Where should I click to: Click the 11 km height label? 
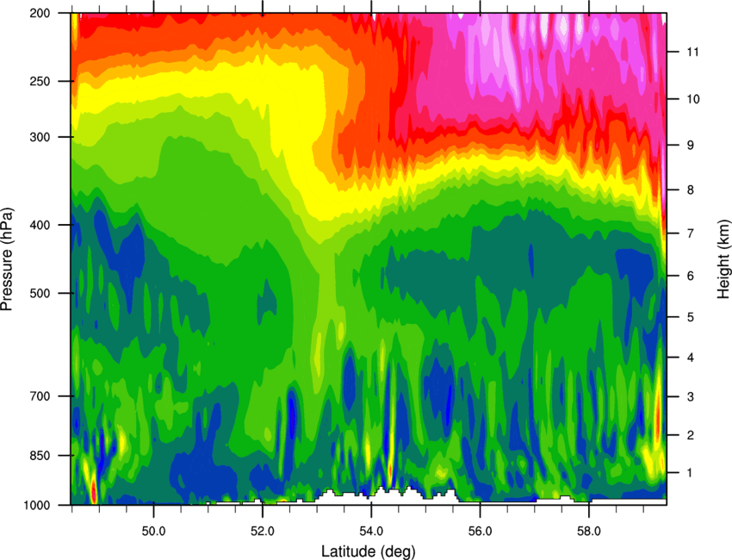(x=693, y=52)
